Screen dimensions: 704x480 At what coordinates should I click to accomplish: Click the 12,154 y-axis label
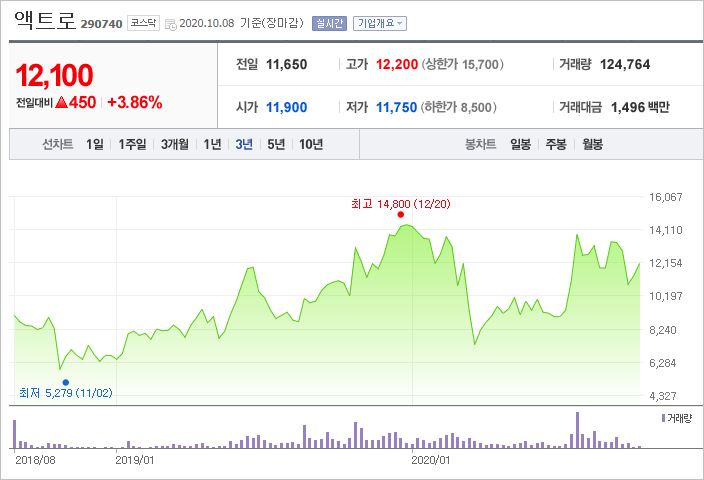pos(665,263)
